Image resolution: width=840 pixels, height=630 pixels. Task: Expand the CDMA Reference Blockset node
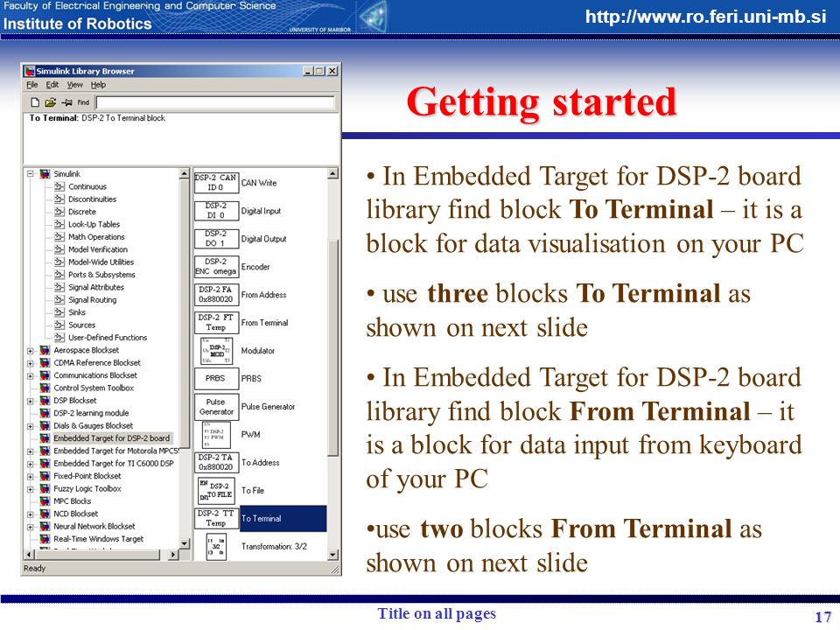point(31,363)
